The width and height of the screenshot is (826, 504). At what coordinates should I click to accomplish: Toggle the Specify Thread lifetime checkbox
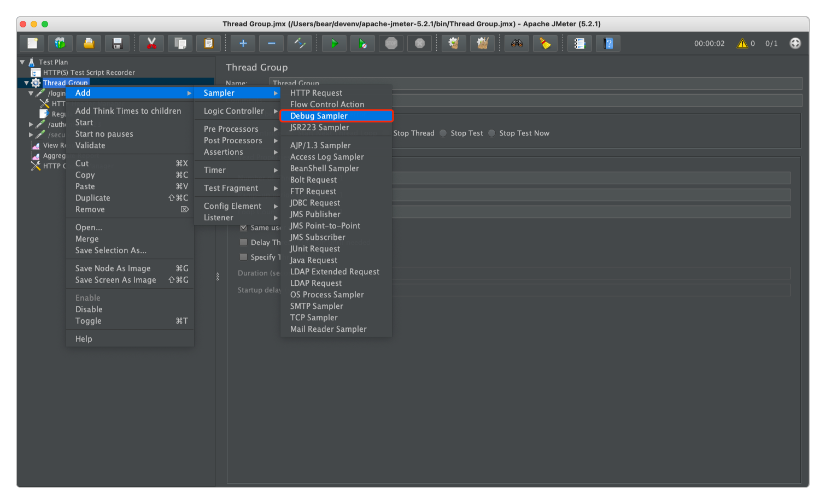[243, 257]
